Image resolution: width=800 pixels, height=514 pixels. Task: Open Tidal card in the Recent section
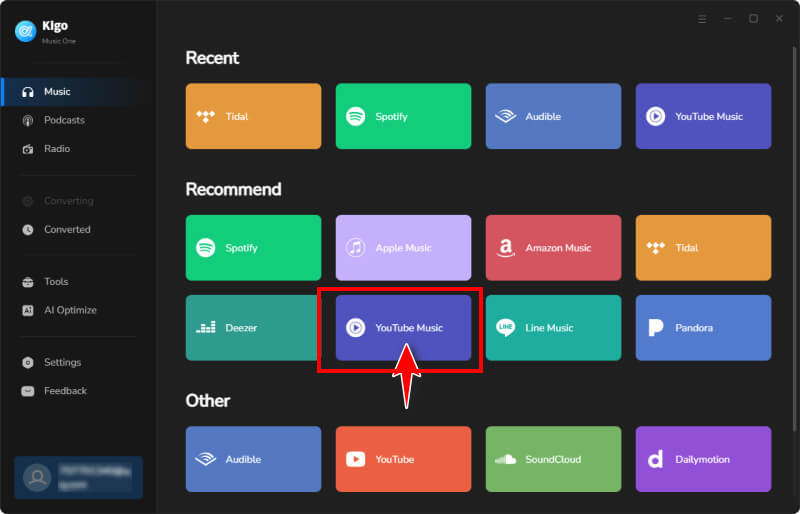coord(254,116)
